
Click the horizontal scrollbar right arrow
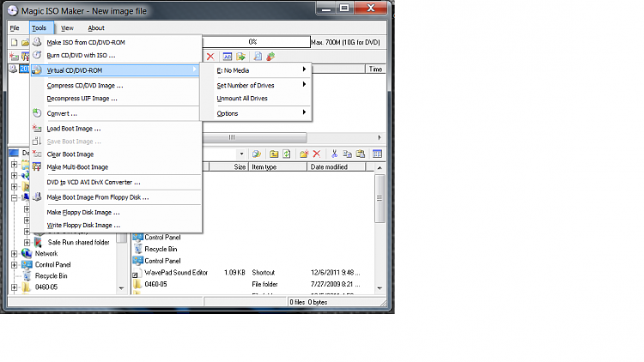(x=379, y=137)
